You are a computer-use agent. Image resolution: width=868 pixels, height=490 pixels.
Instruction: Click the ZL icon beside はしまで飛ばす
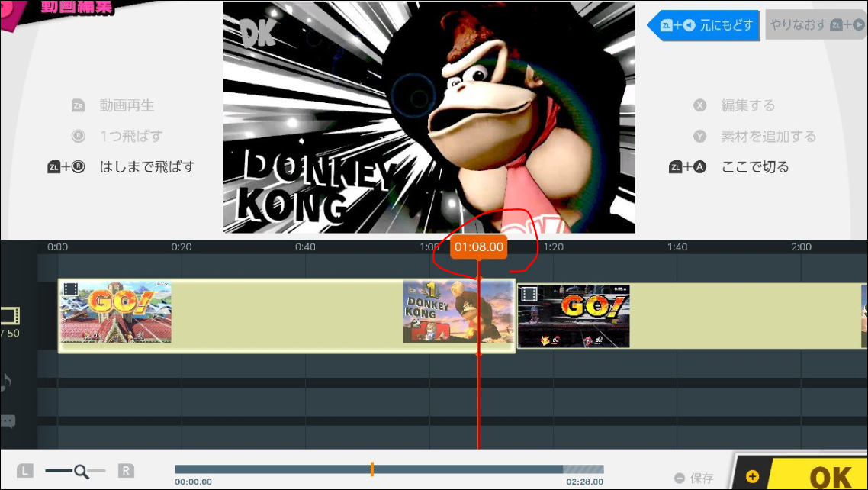54,166
